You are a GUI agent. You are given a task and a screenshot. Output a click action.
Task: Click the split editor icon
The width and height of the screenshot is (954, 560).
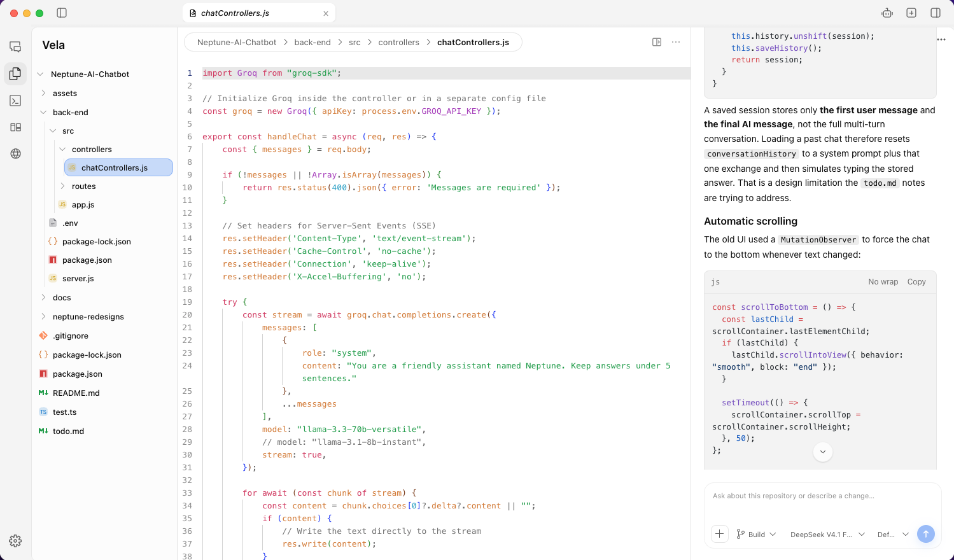[657, 42]
